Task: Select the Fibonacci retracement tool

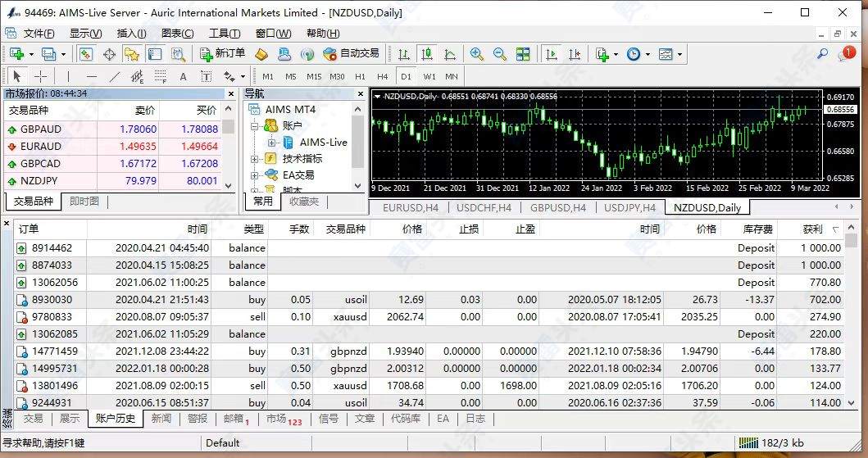Action: 161,76
